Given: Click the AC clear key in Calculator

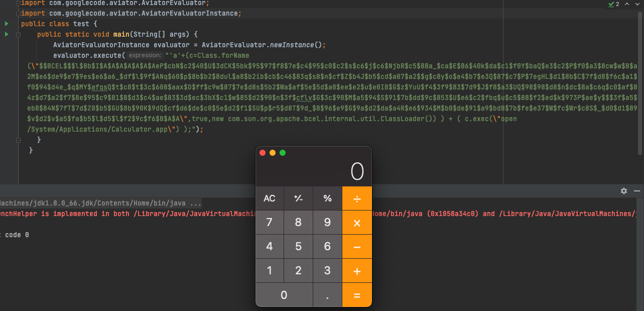Looking at the screenshot, I should [270, 198].
